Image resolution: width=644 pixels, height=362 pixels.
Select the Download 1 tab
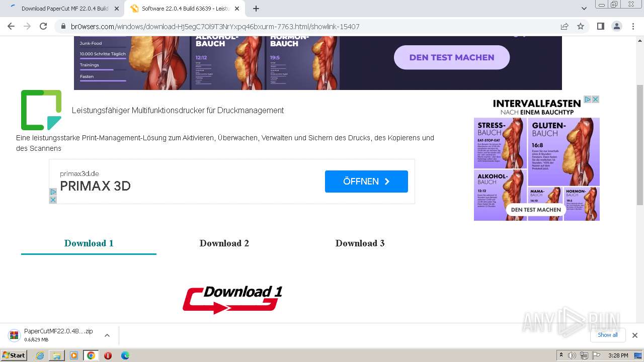tap(89, 243)
